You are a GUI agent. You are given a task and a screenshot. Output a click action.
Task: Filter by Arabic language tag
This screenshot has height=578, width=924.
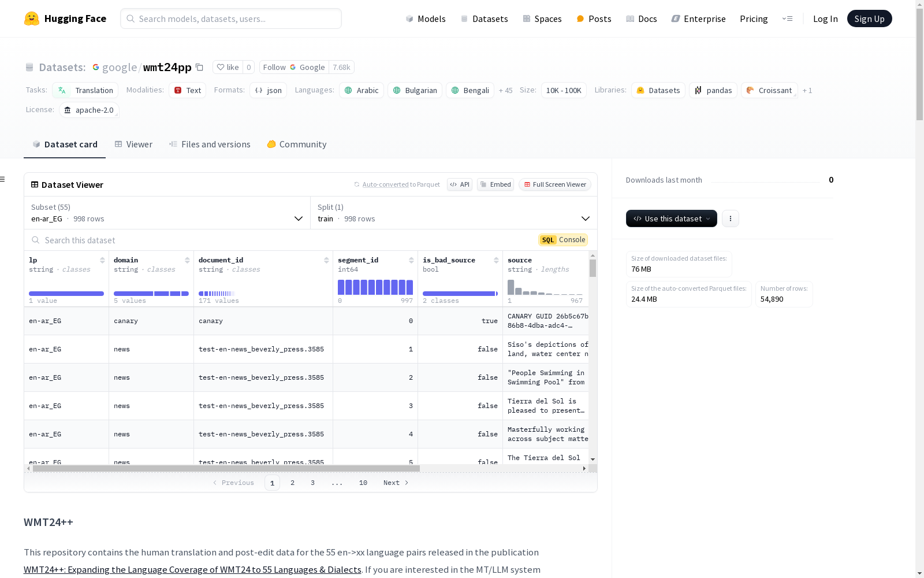(362, 90)
